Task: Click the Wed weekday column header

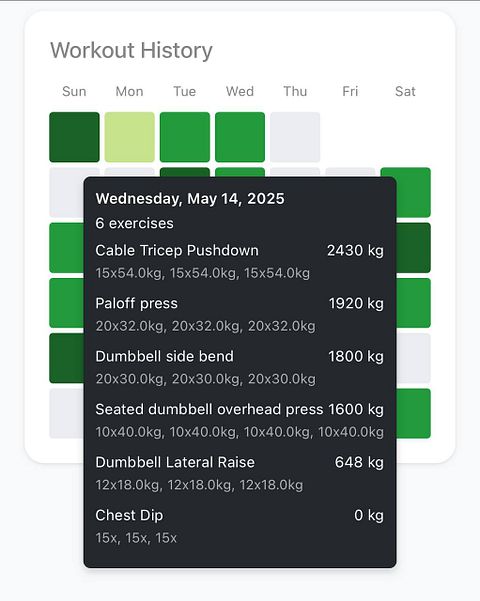Action: coord(240,91)
